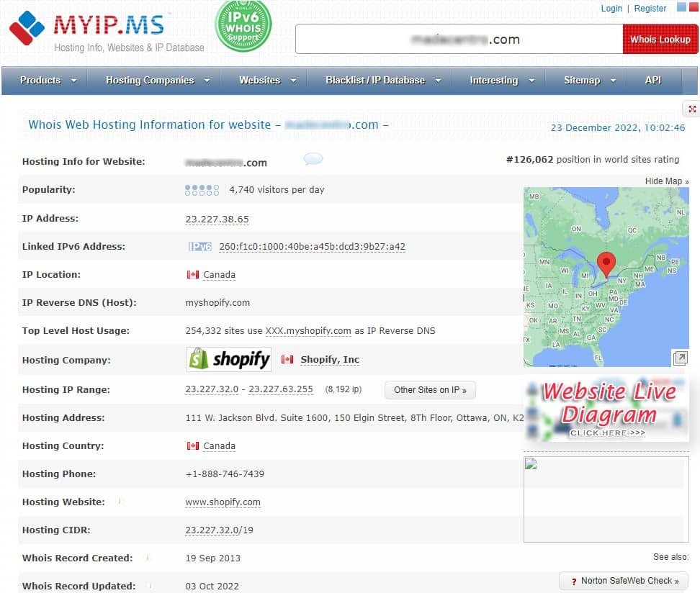700x593 pixels.
Task: Open the API menu item
Action: (652, 81)
